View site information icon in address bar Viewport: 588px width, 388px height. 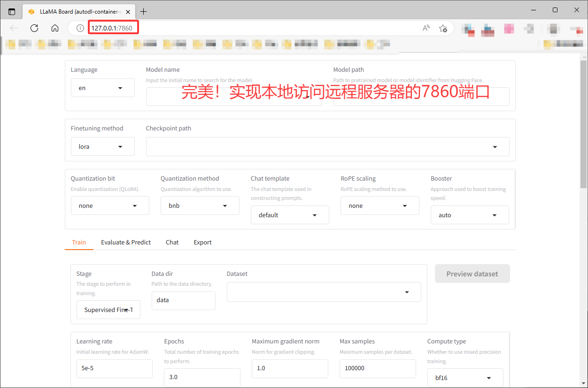[x=80, y=28]
